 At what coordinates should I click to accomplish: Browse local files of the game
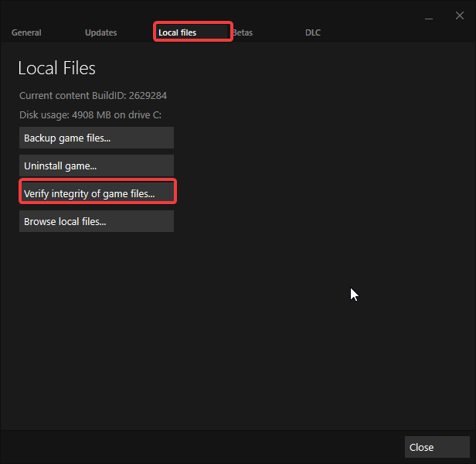(x=97, y=221)
